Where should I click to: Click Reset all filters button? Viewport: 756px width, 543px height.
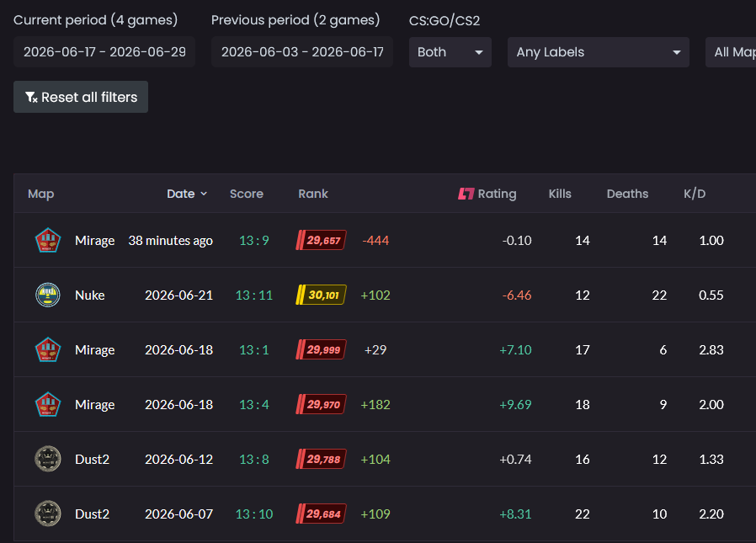point(81,97)
